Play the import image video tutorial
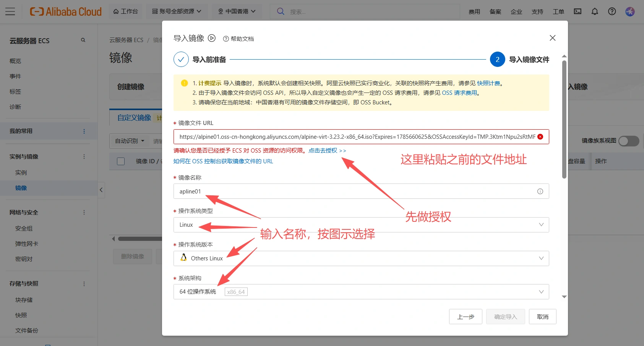This screenshot has width=644, height=346. pos(212,38)
